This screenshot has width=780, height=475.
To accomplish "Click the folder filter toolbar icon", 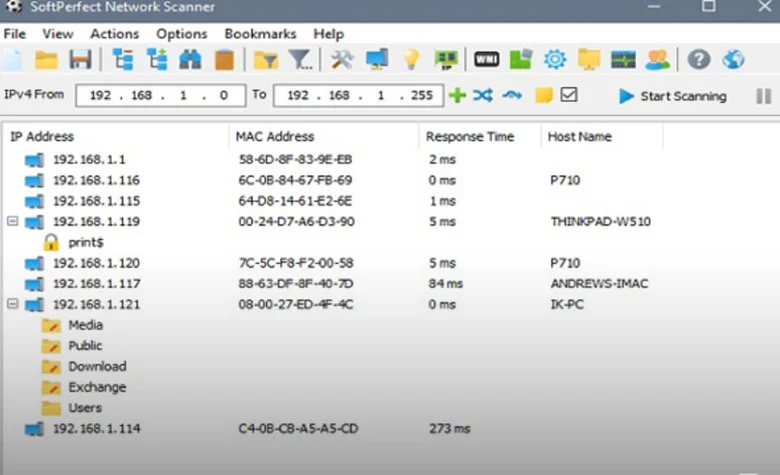I will pyautogui.click(x=266, y=60).
